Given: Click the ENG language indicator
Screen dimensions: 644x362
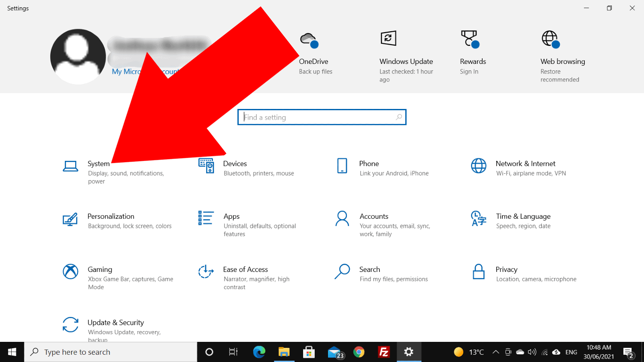Looking at the screenshot, I should pyautogui.click(x=571, y=352).
